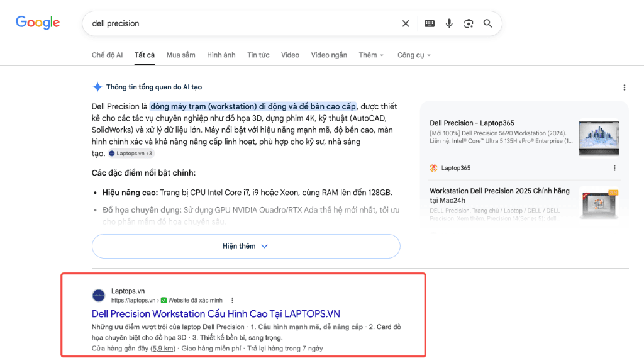Click the 'Đồ họa chuyên dụng:' bullet text

point(142,210)
